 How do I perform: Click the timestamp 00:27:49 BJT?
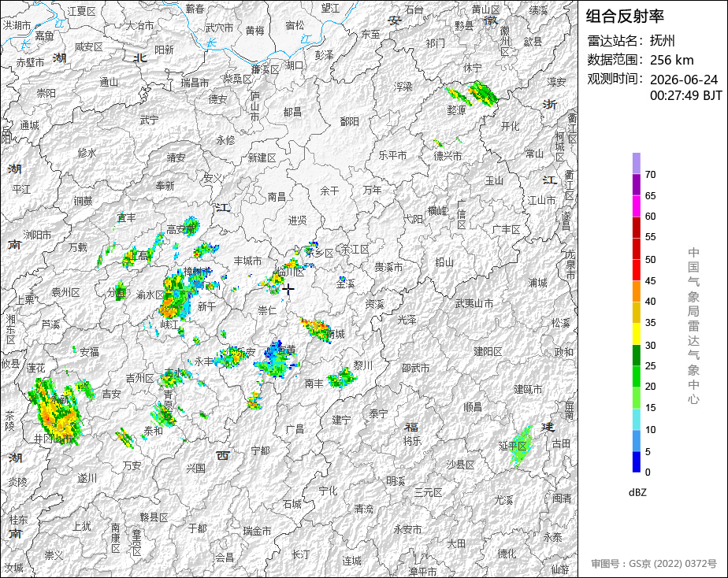coord(685,95)
